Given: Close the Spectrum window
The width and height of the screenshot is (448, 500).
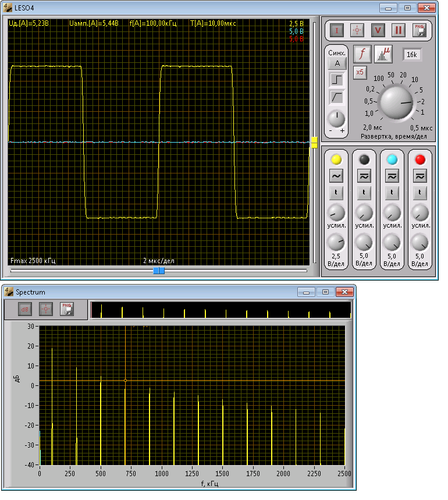Looking at the screenshot, I should tap(344, 292).
